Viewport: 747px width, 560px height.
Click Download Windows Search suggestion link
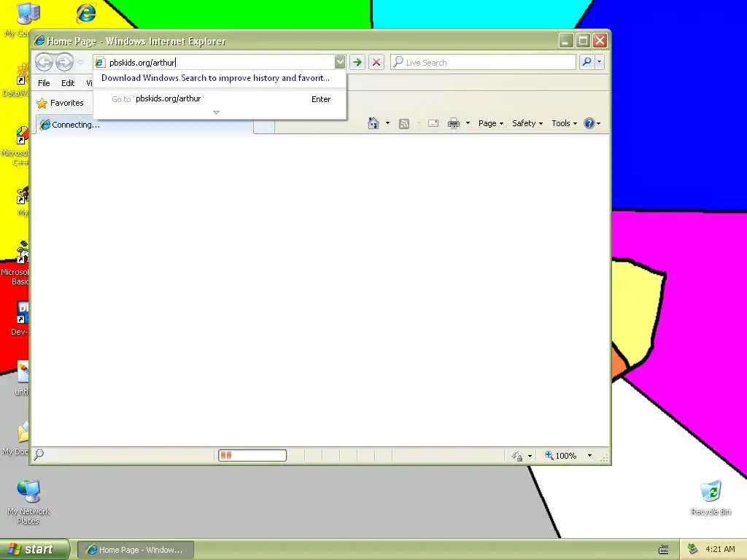click(x=215, y=78)
